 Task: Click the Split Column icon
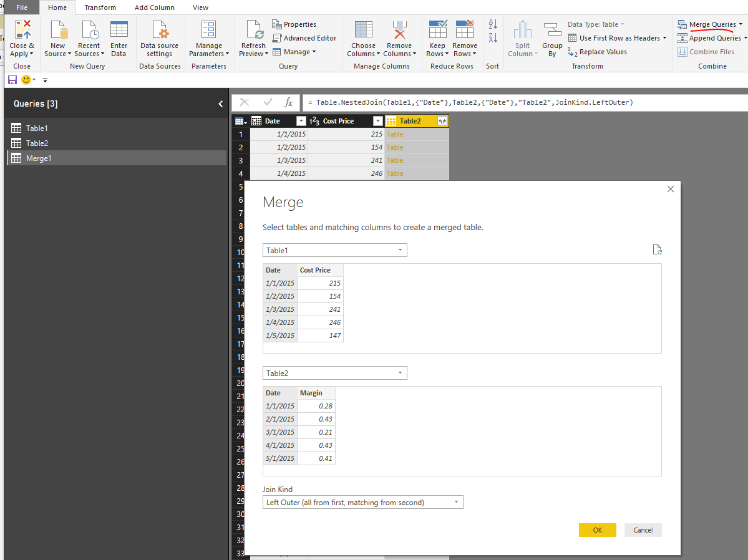click(522, 30)
